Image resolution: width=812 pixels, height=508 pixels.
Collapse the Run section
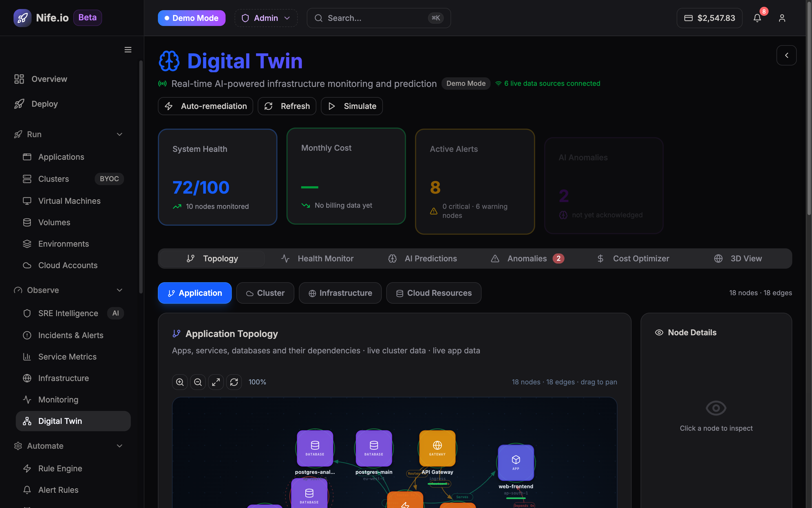point(69,134)
